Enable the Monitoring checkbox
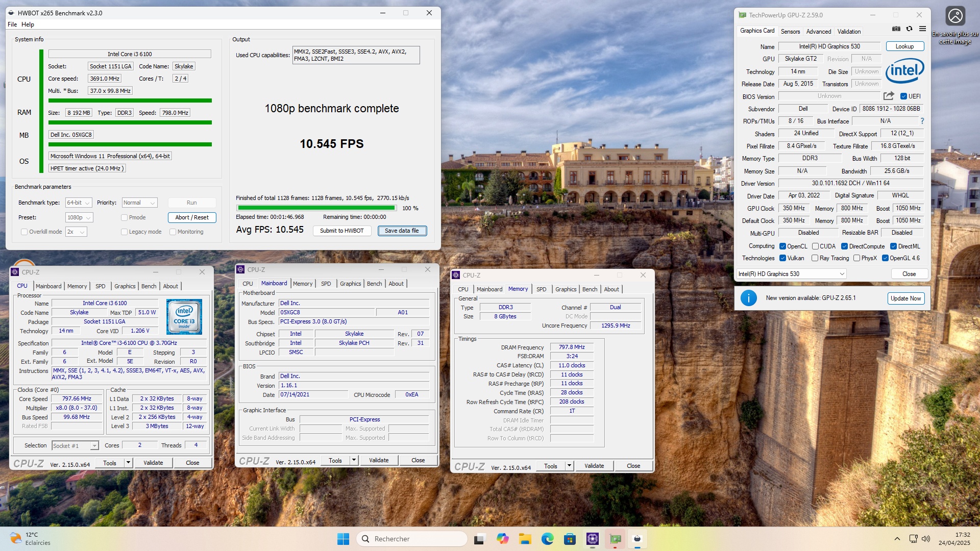The image size is (980, 551). pos(173,232)
